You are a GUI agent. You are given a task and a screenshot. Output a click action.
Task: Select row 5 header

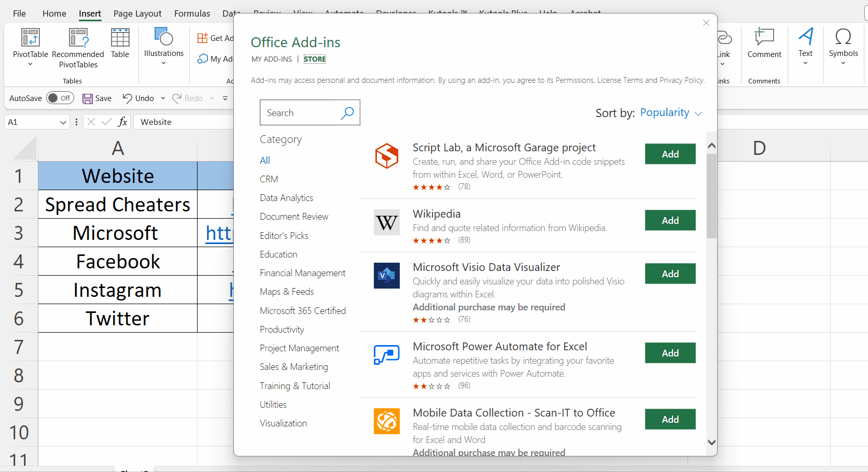coord(19,290)
